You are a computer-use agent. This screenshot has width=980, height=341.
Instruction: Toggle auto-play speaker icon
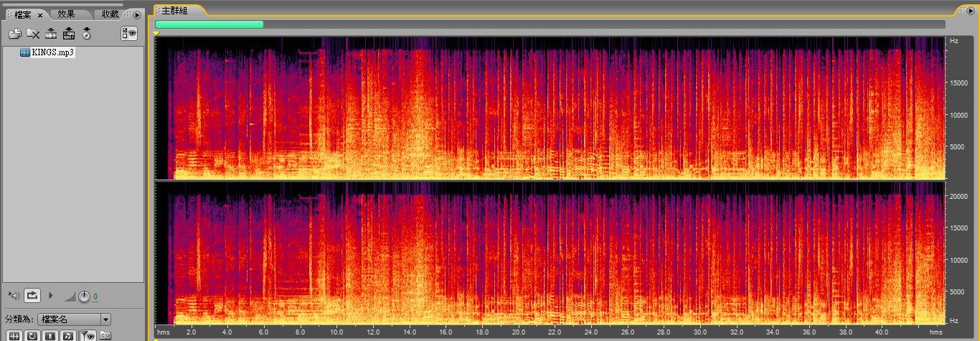tap(13, 295)
